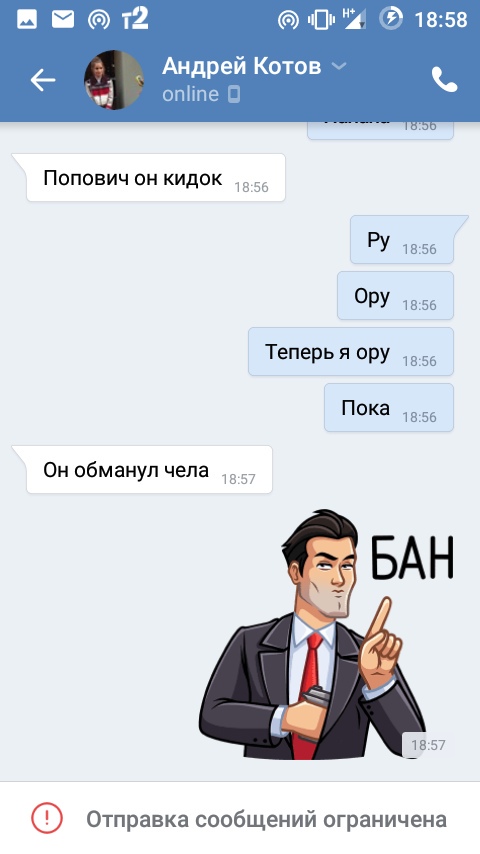
Task: Start a voice call with Андрей Котов
Action: tap(445, 80)
